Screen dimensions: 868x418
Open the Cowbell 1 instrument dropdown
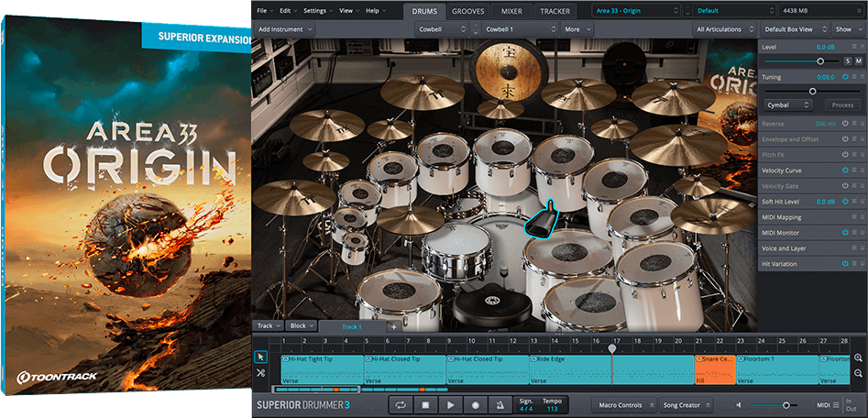coord(521,29)
